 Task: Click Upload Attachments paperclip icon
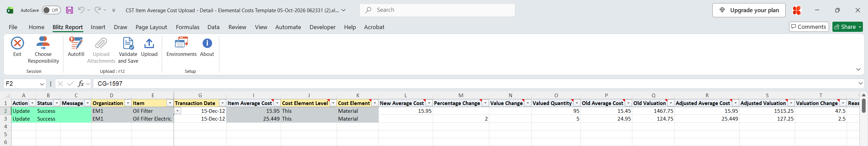[x=101, y=43]
